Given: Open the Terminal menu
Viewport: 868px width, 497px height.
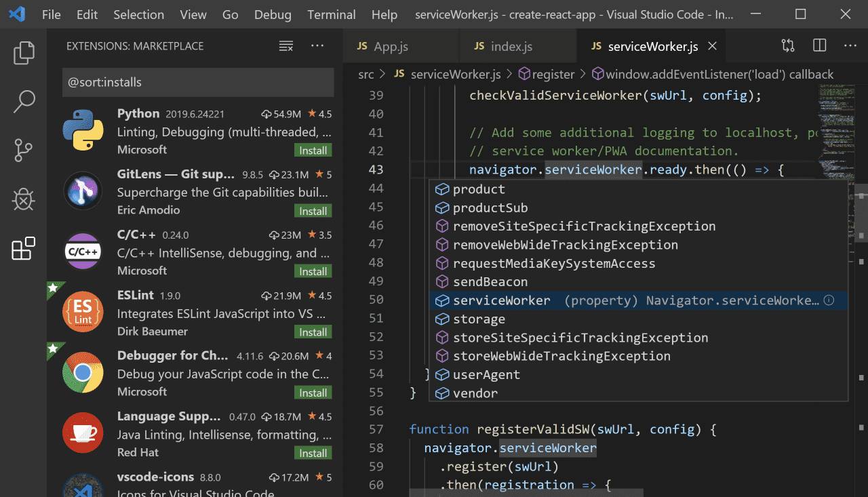Looking at the screenshot, I should 332,14.
